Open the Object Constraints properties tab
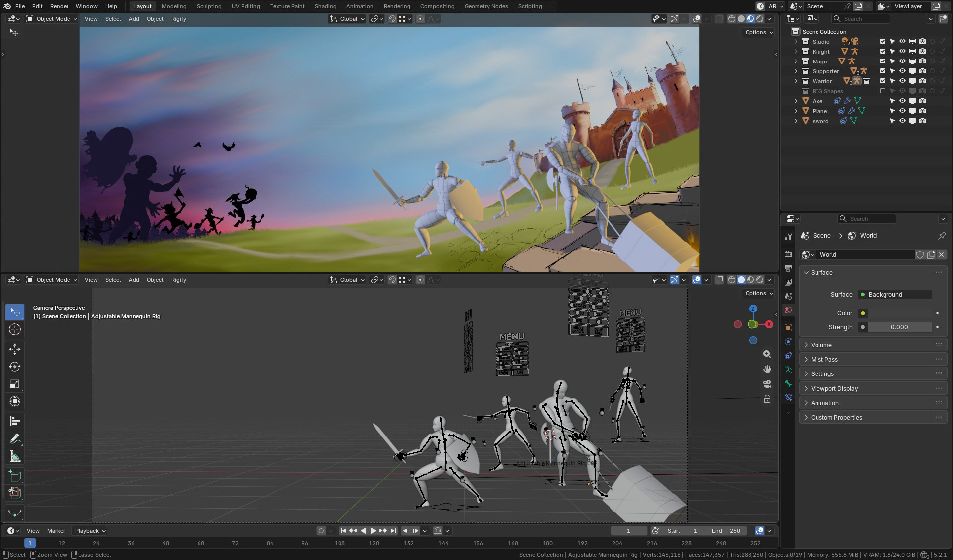Image resolution: width=953 pixels, height=560 pixels. 788,356
